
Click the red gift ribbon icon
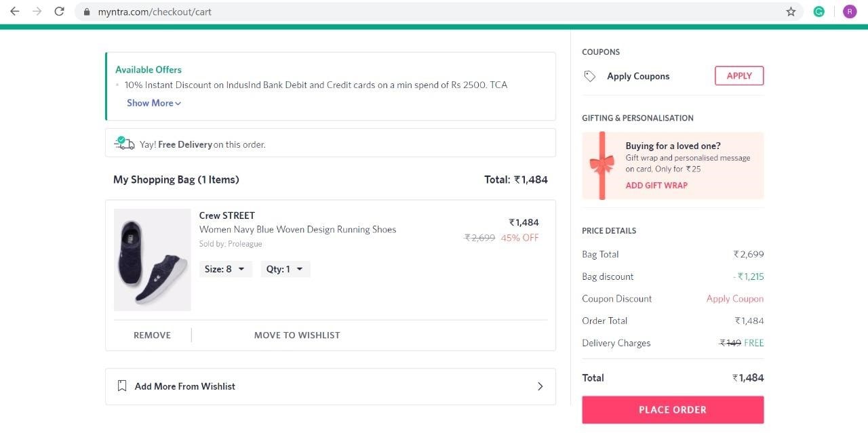601,165
